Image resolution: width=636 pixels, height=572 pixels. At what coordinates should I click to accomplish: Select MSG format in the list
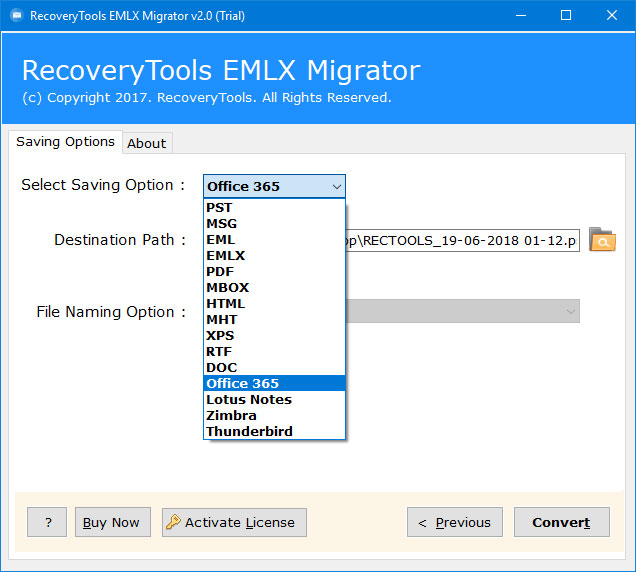click(x=222, y=224)
